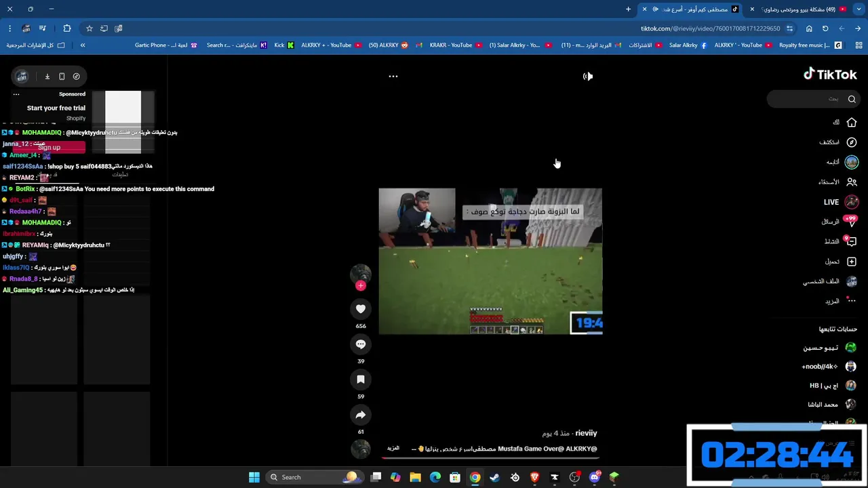This screenshot has width=868, height=488.
Task: Open the Start your free trial ad
Action: pos(56,108)
